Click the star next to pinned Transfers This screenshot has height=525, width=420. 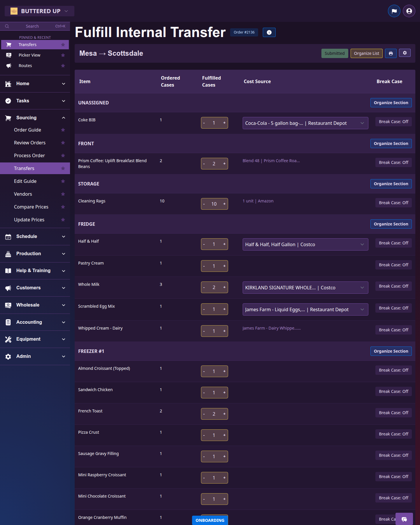tap(63, 45)
